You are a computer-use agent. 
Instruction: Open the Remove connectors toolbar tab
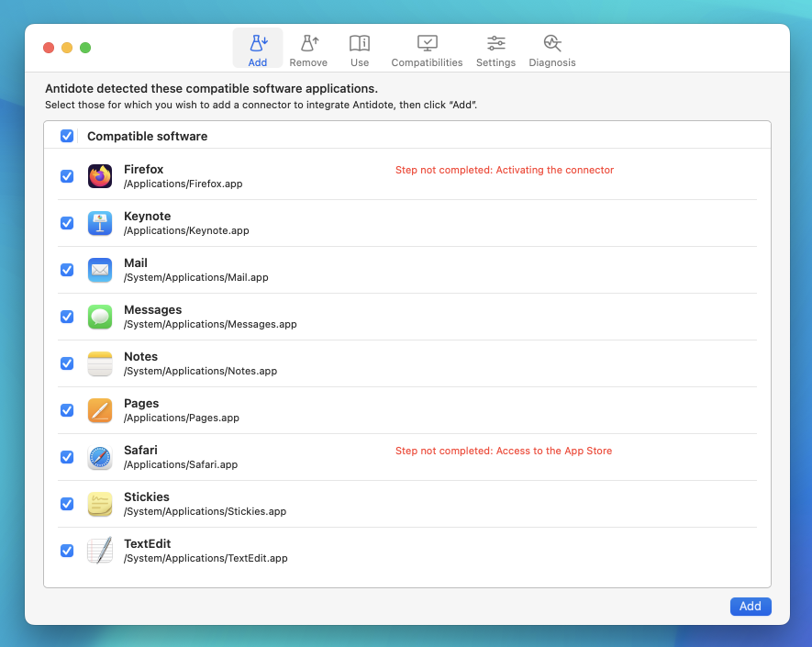coord(308,50)
